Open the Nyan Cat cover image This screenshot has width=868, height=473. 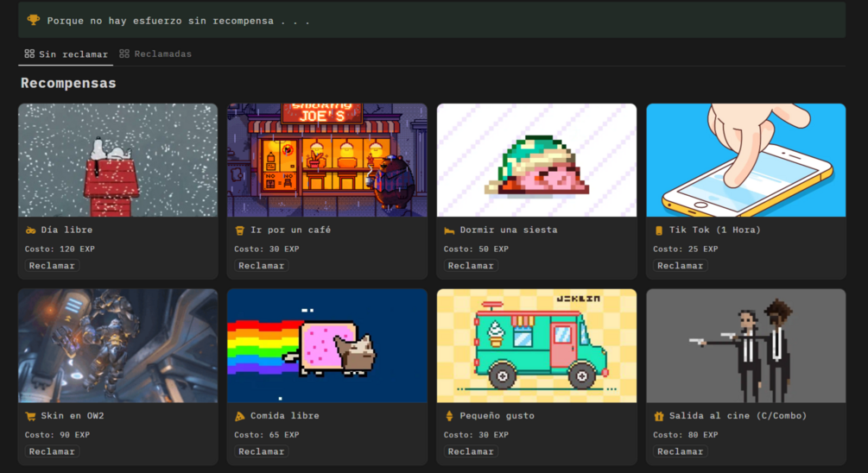pos(327,346)
